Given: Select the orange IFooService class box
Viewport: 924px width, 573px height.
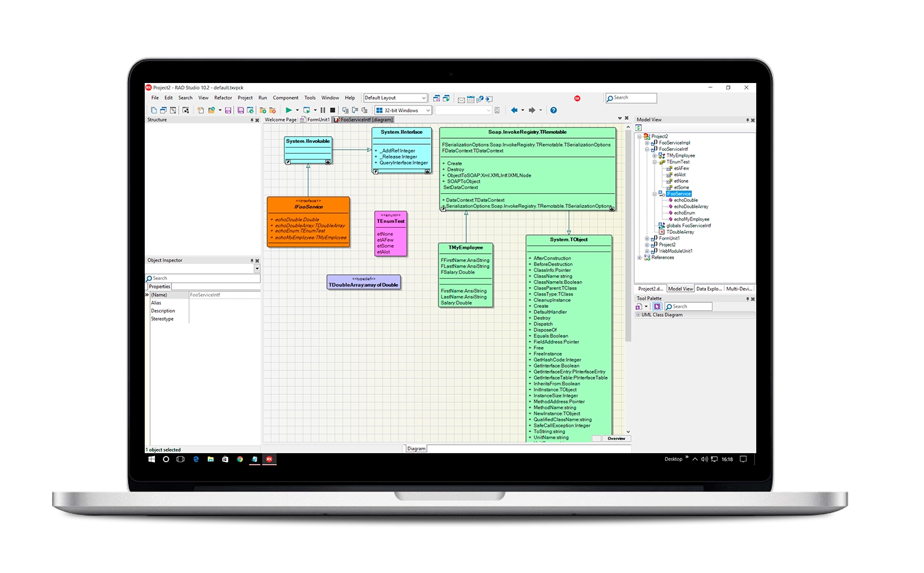Looking at the screenshot, I should click(x=308, y=222).
